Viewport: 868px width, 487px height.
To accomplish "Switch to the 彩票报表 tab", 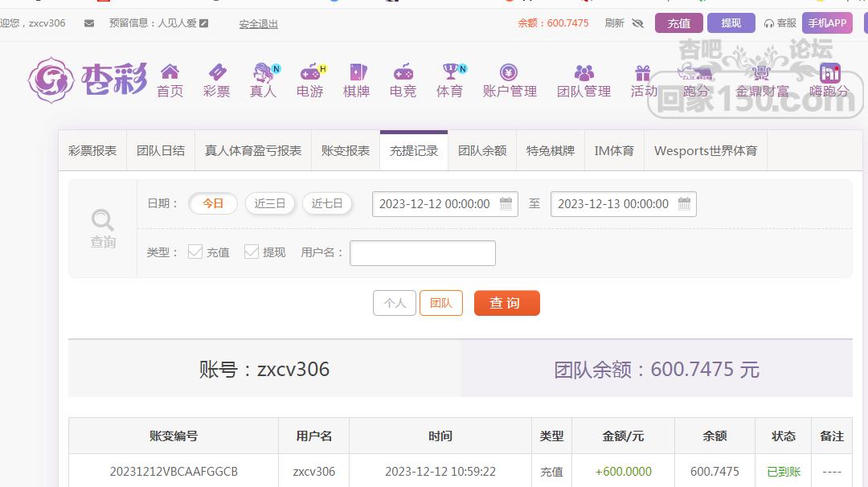I will click(x=92, y=150).
